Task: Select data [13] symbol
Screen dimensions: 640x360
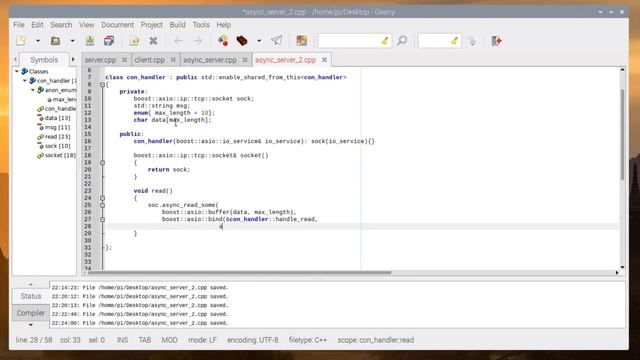Action: (57, 118)
